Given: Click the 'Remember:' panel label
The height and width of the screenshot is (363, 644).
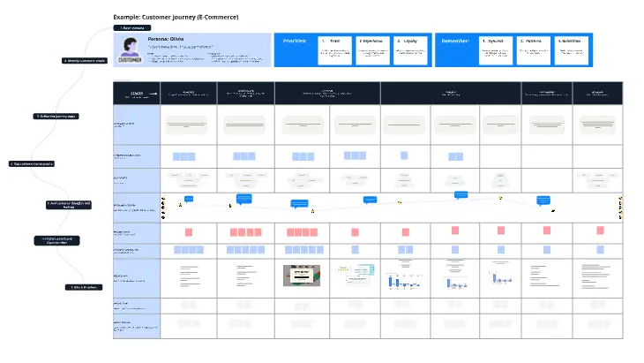Looking at the screenshot, I should [x=456, y=41].
